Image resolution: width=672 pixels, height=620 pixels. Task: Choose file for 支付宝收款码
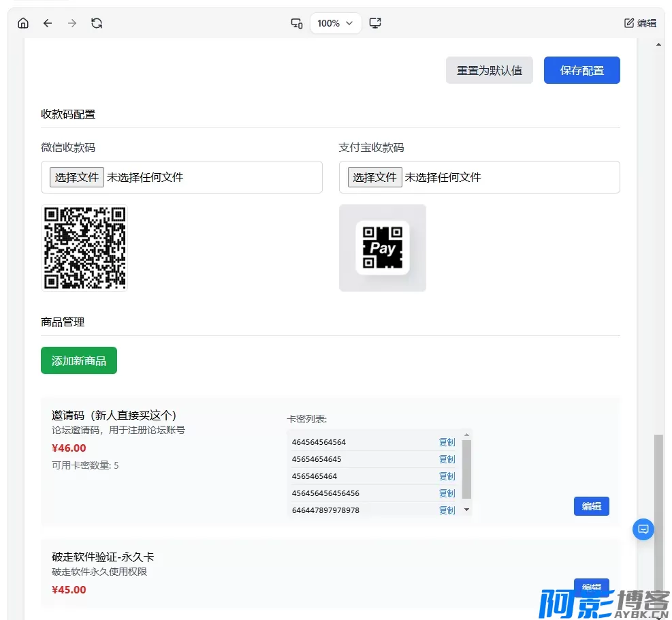(x=375, y=177)
